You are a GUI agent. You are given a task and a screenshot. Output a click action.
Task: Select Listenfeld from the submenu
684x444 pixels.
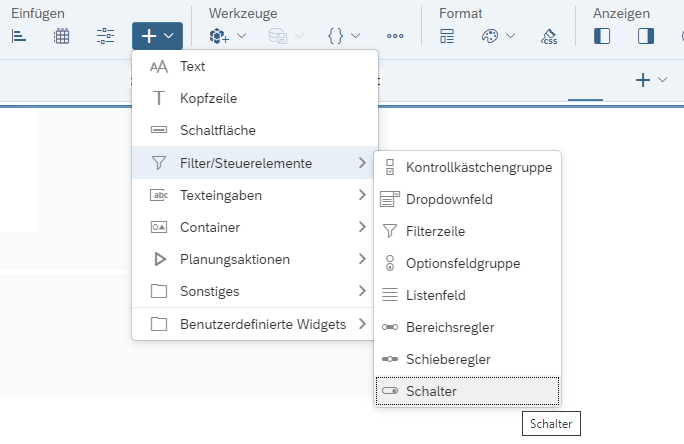coord(468,295)
